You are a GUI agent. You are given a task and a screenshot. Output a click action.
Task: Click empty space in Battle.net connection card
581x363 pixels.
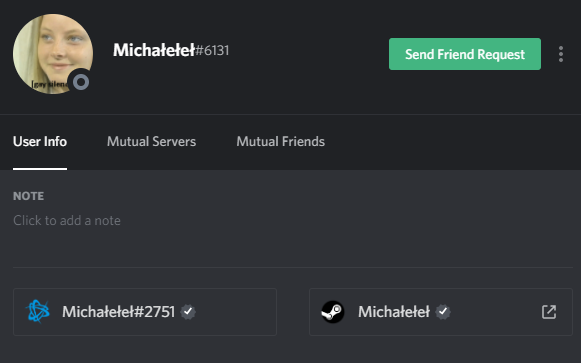click(x=235, y=312)
